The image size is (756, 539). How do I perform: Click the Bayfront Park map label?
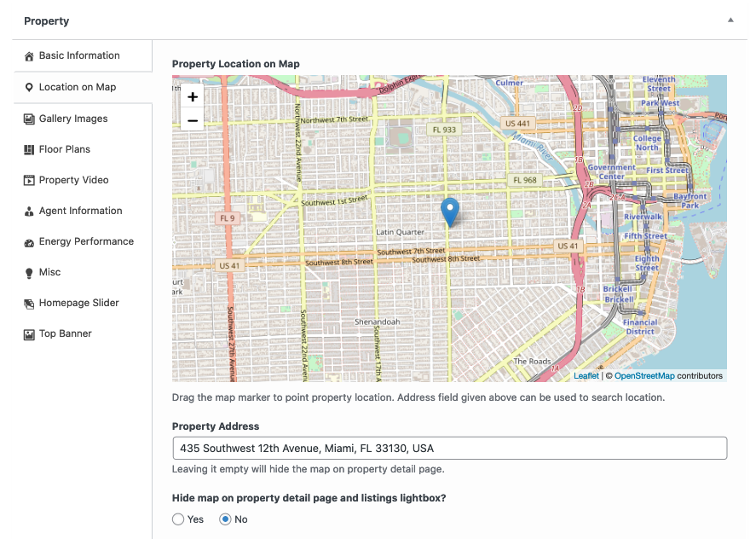pyautogui.click(x=690, y=200)
